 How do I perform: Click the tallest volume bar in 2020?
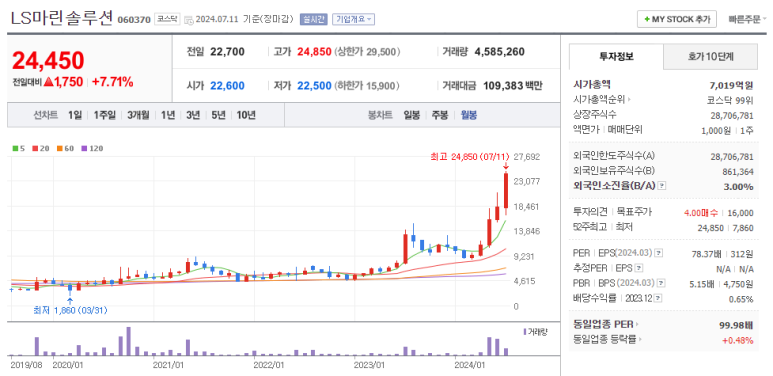[129, 342]
